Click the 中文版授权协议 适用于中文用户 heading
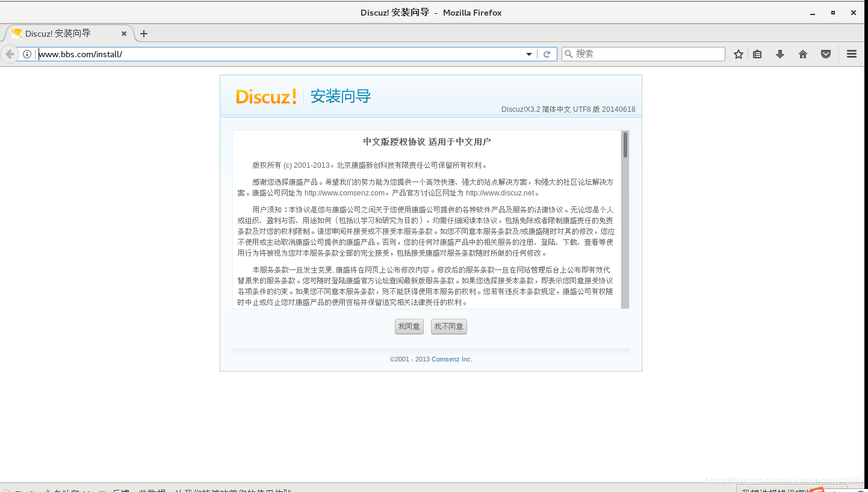This screenshot has height=492, width=868. 427,142
